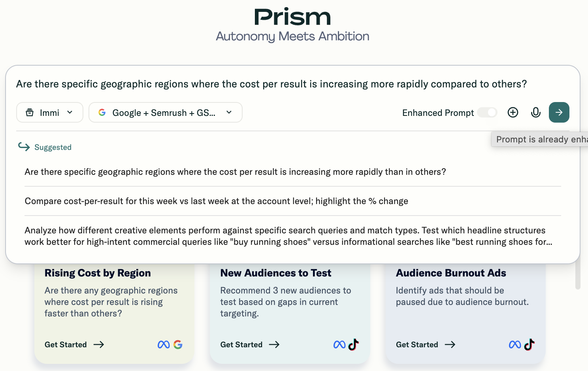588x371 pixels.
Task: Click Get Started on Rising Cost by Region
Action: coord(74,344)
